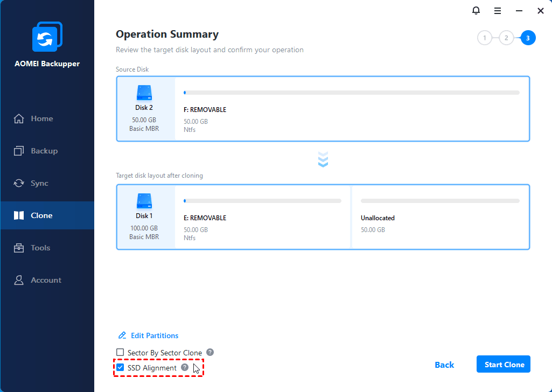Minimize the Backupper window
The image size is (552, 392).
519,11
